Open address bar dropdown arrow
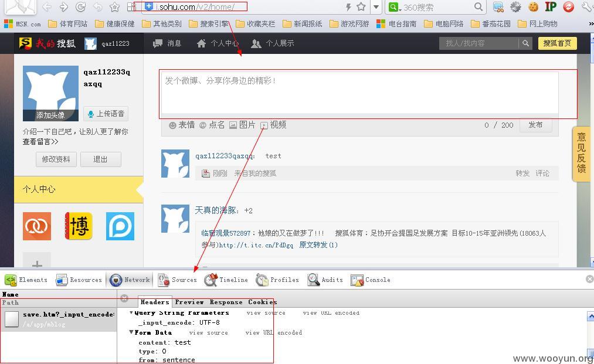 (x=376, y=7)
